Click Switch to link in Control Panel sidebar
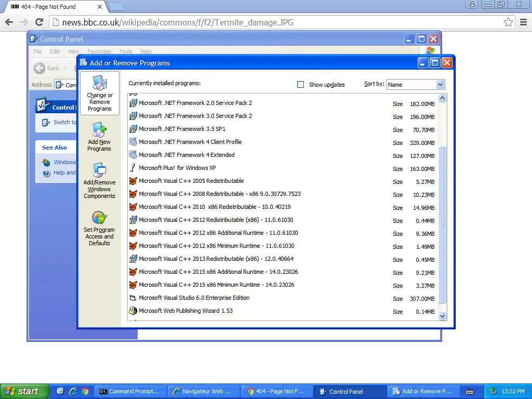Screen dimensions: 532x399 coord(65,122)
